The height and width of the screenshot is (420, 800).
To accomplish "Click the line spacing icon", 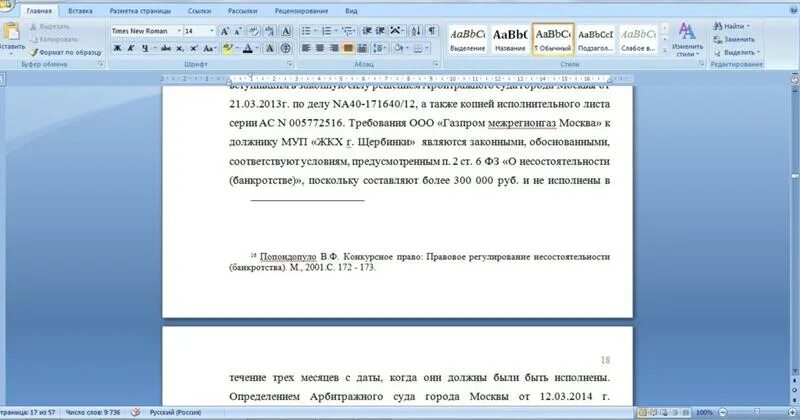I will pyautogui.click(x=378, y=48).
